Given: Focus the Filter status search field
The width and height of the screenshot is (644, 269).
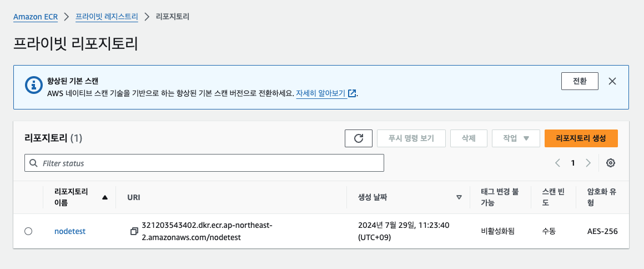Looking at the screenshot, I should [204, 163].
